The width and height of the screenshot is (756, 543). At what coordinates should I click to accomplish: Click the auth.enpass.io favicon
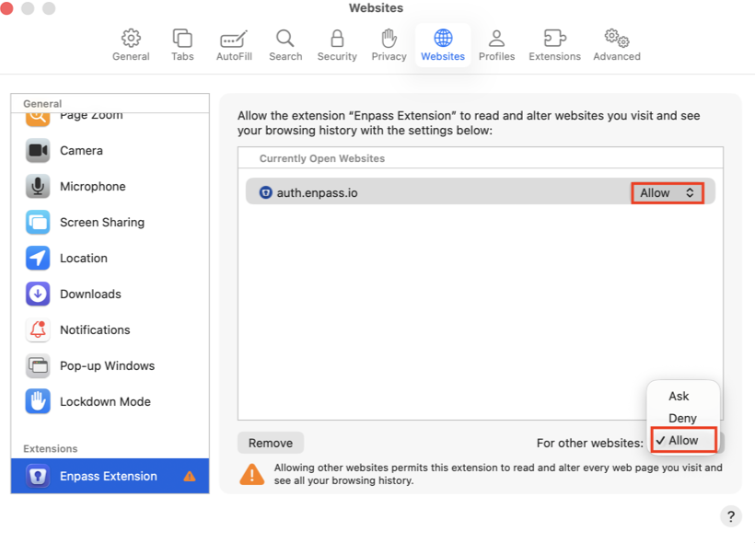tap(265, 192)
